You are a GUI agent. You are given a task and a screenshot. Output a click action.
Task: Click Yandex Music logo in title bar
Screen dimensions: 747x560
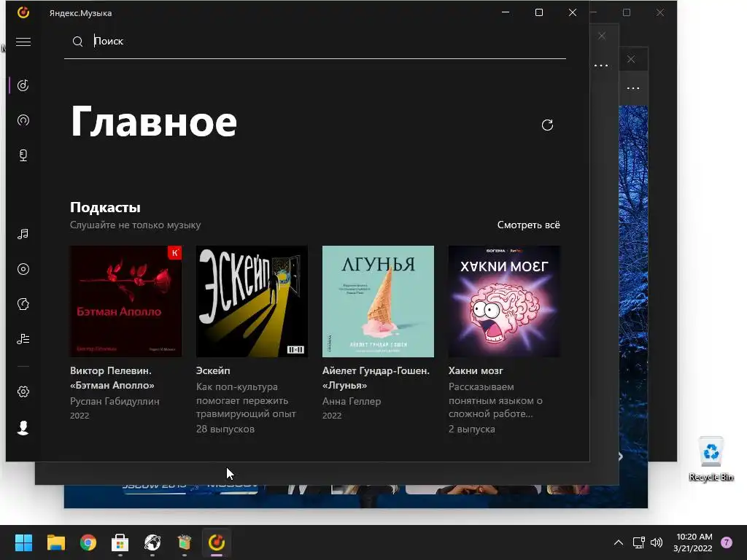(23, 12)
